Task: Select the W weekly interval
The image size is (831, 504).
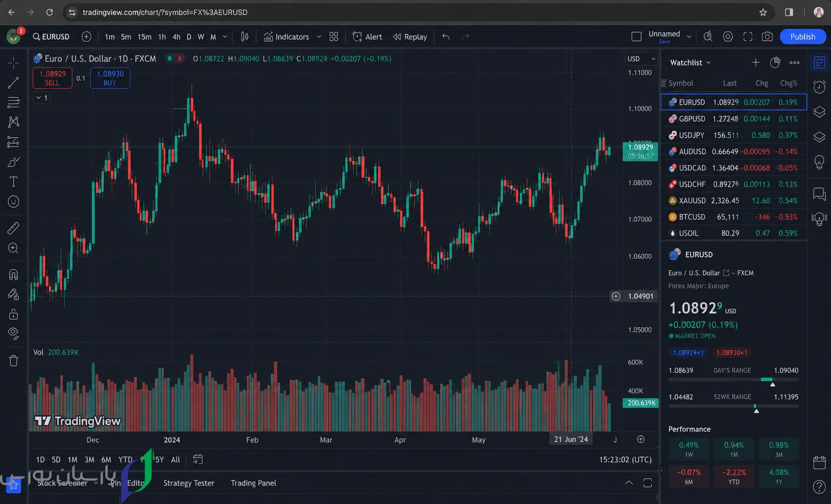Action: pyautogui.click(x=201, y=37)
